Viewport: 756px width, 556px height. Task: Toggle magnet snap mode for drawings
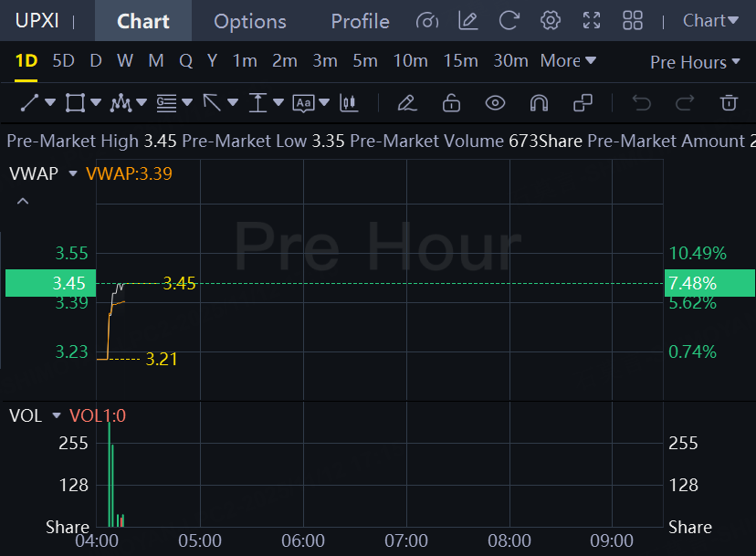point(539,102)
